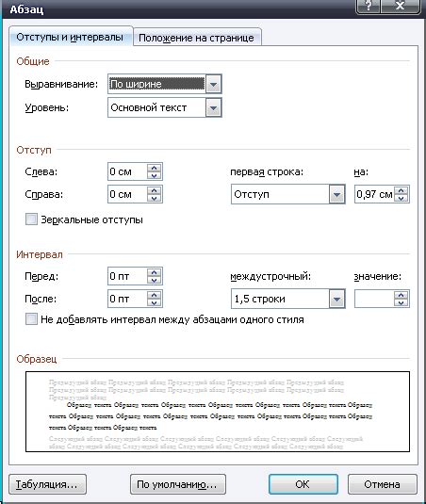Click the Выравнивание label
The height and width of the screenshot is (504, 426).
tap(61, 84)
